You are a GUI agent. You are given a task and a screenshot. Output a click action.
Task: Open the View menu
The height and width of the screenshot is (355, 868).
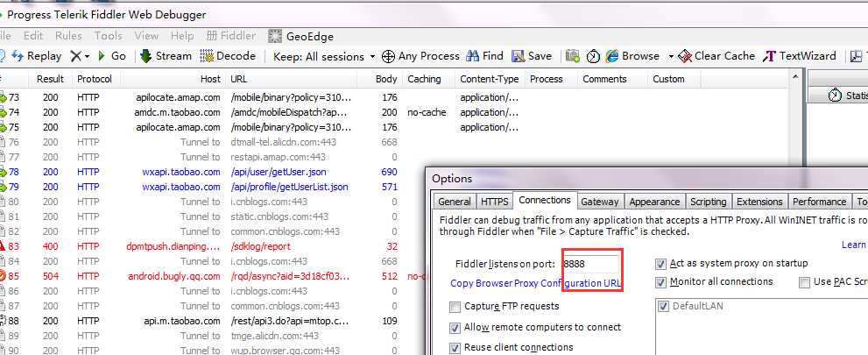pyautogui.click(x=146, y=36)
